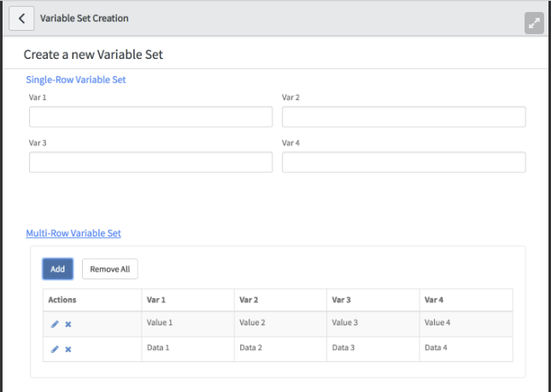Open the Multi-Row Variable Set link

pos(73,233)
